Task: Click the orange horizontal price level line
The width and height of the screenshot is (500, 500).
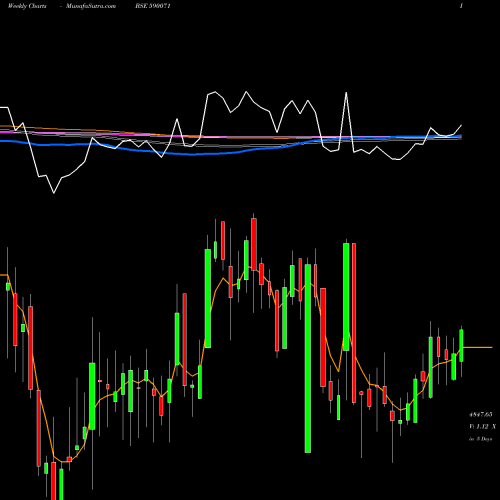Action: point(478,347)
